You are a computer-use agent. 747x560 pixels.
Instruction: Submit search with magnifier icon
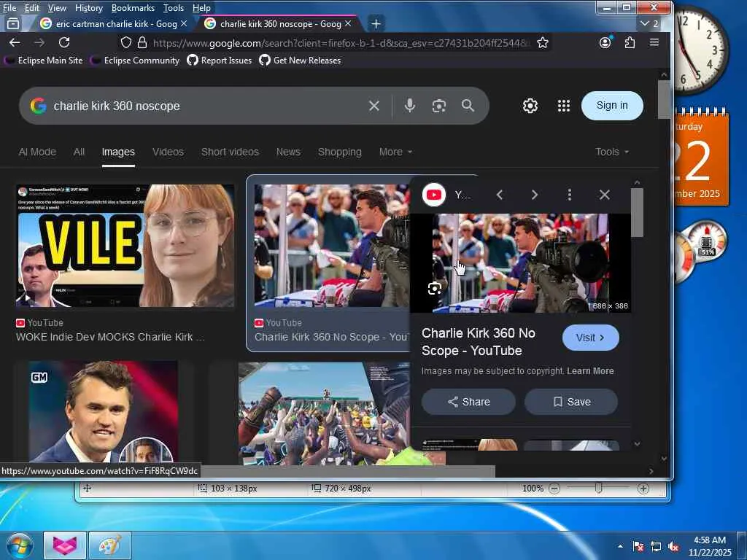tap(468, 106)
